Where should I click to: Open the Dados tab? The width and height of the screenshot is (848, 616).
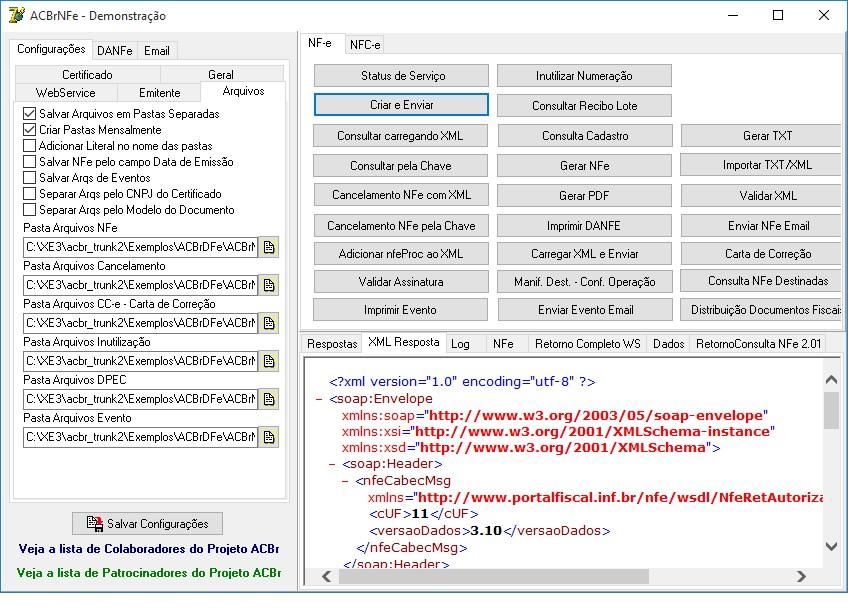click(x=668, y=344)
